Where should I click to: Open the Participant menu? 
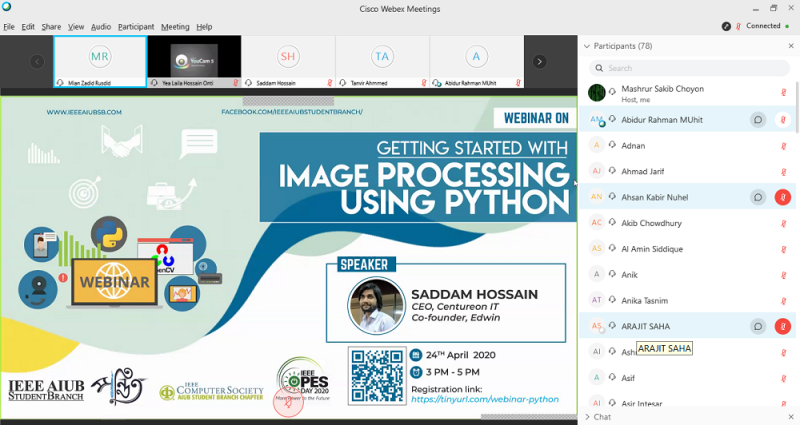[136, 26]
